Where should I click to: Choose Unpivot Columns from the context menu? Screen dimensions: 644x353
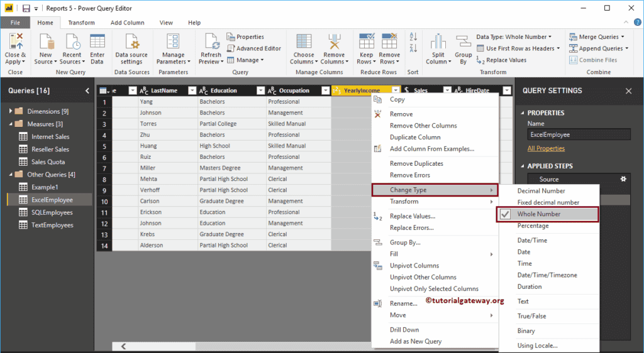click(x=414, y=265)
